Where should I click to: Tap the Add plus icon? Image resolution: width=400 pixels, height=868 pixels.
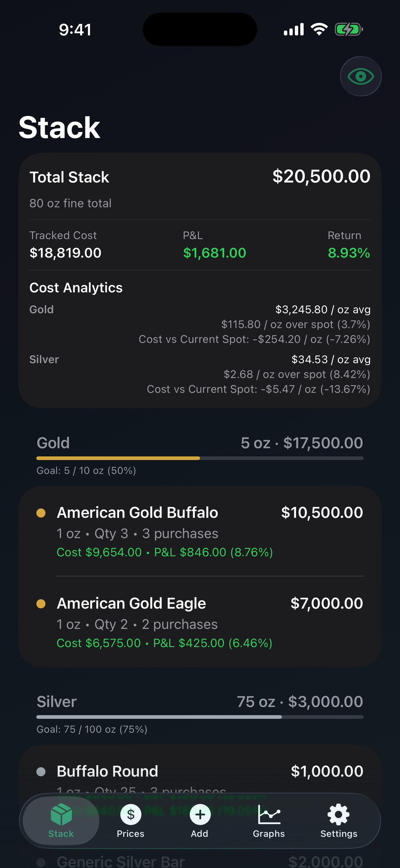coord(200,814)
